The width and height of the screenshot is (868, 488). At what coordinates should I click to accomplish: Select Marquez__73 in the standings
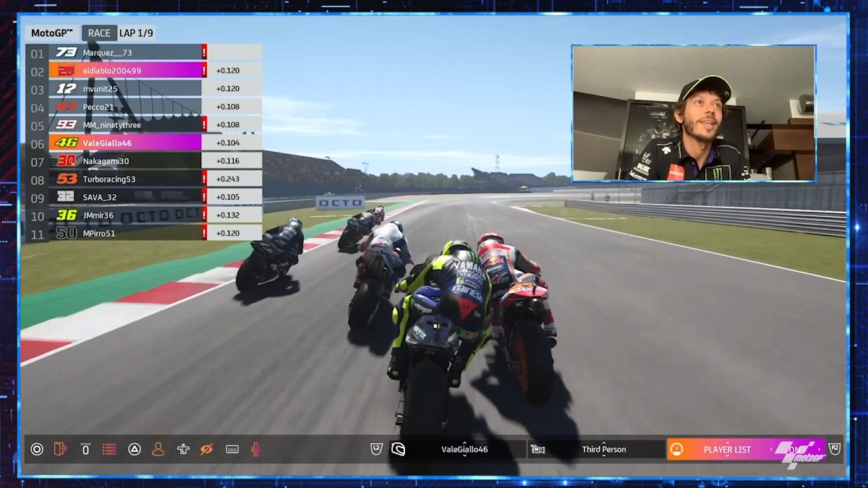pyautogui.click(x=144, y=52)
